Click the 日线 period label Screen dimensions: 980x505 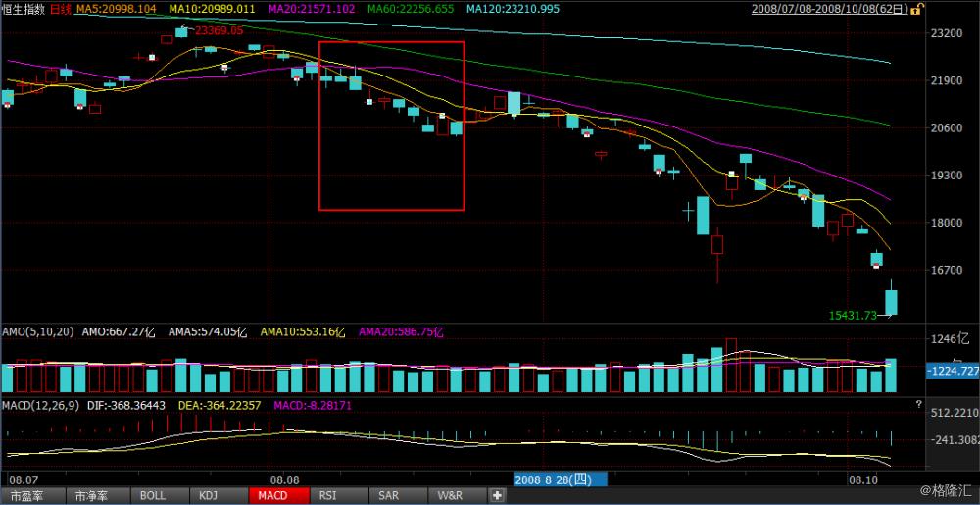point(60,9)
